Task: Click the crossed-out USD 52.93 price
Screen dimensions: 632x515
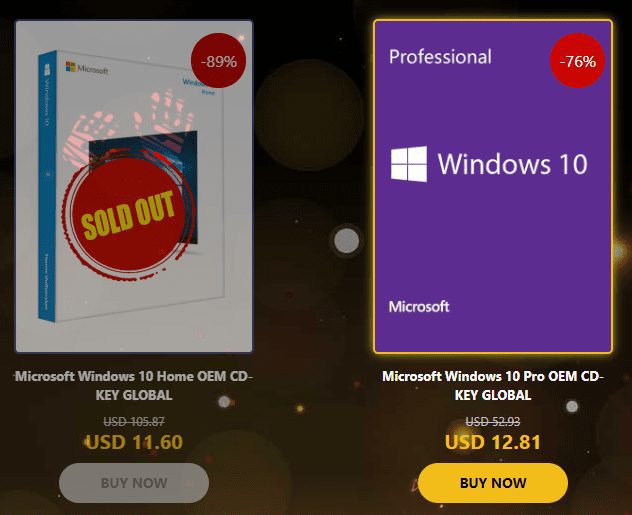Action: pos(493,422)
